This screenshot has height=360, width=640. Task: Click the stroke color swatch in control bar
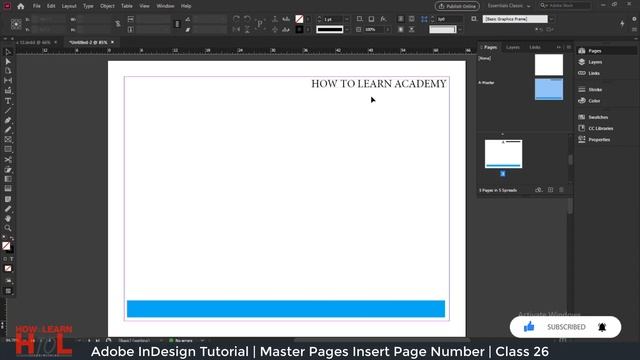point(299,30)
